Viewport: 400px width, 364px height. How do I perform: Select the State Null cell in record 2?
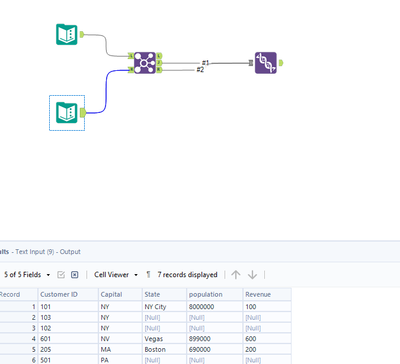tap(164, 317)
